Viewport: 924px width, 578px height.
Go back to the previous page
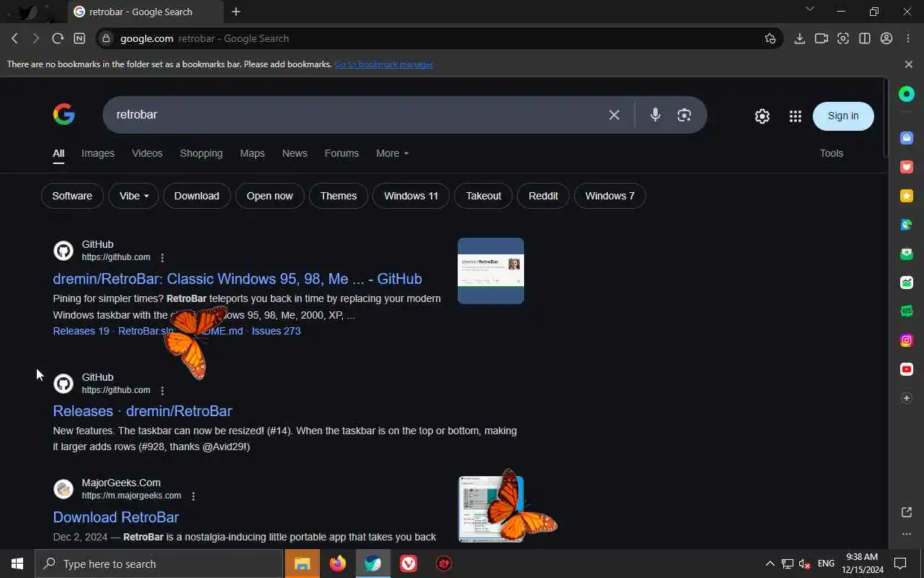[14, 38]
